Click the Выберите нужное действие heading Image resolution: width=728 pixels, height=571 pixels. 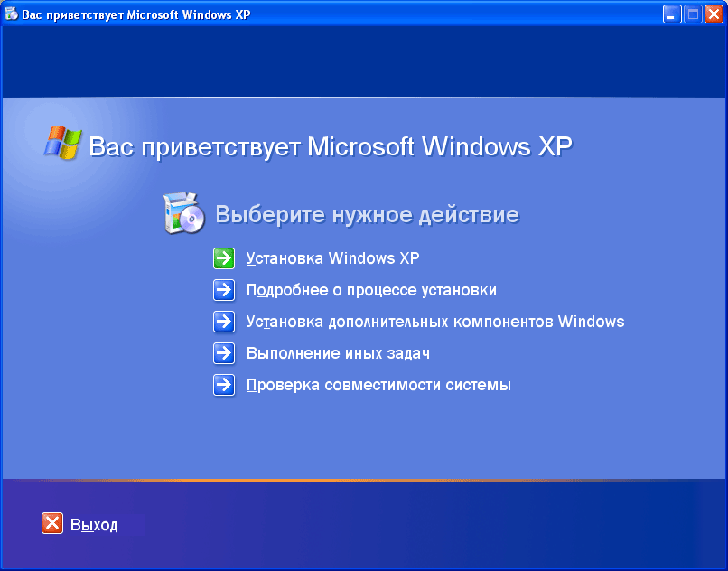[x=368, y=215]
